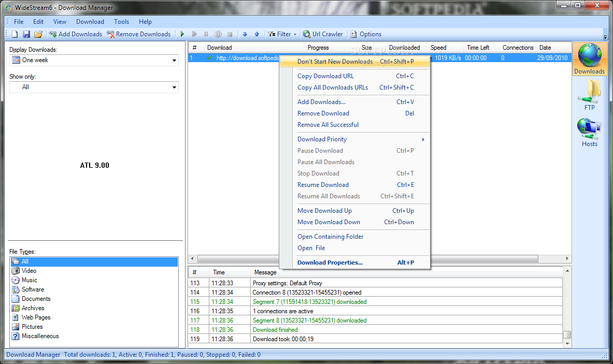Click date cell 29/09/2010

[x=552, y=58]
